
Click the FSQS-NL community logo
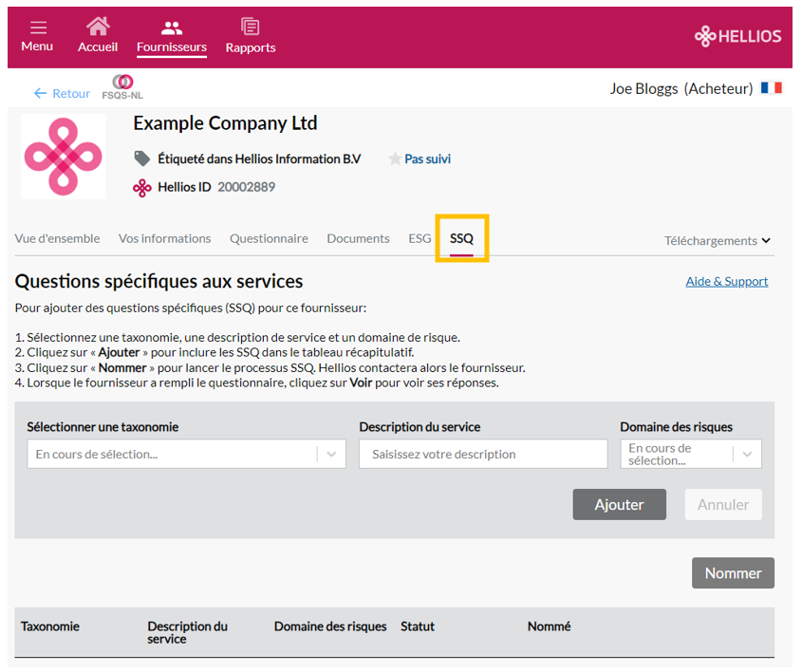coord(122,87)
